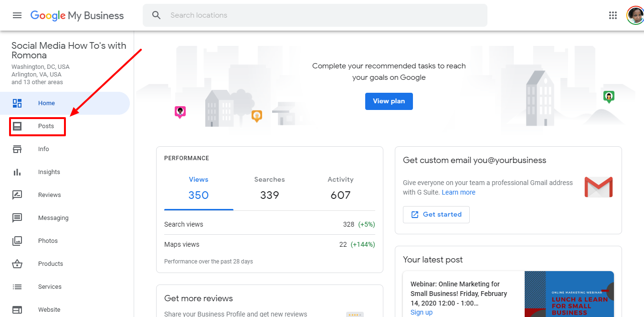644x317 pixels.
Task: Click the Your latest post heading
Action: tap(433, 260)
